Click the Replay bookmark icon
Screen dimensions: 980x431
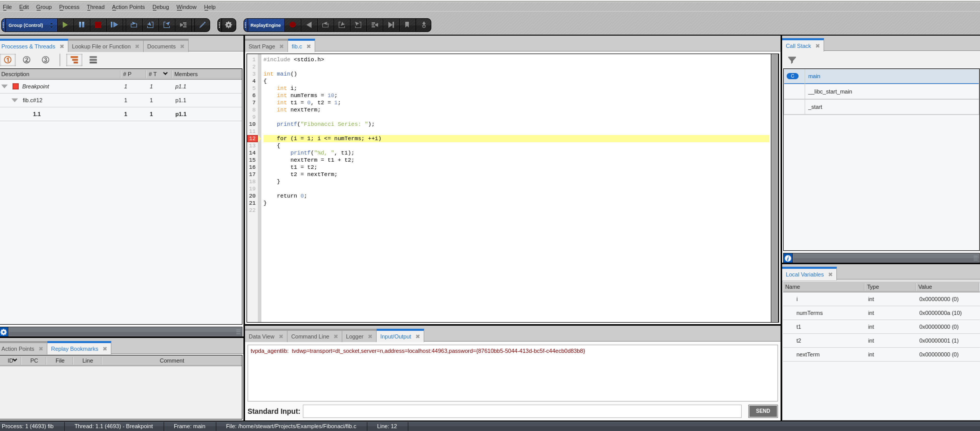pyautogui.click(x=407, y=25)
